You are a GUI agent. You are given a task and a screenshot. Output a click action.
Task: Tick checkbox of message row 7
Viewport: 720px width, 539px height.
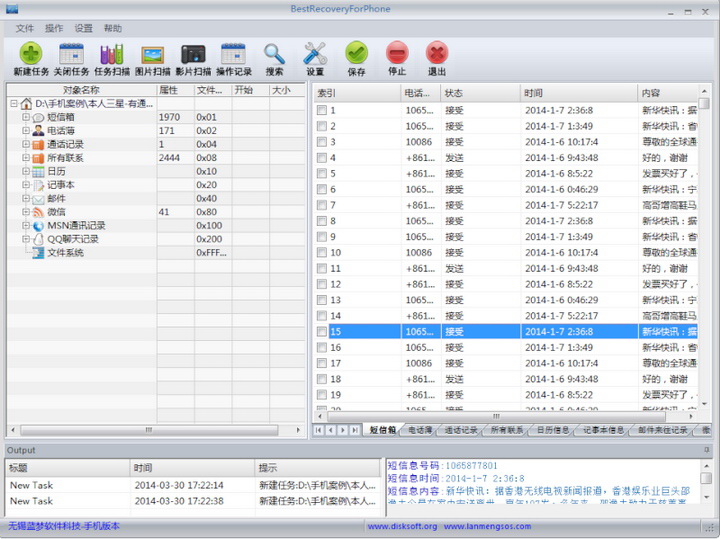pos(322,205)
